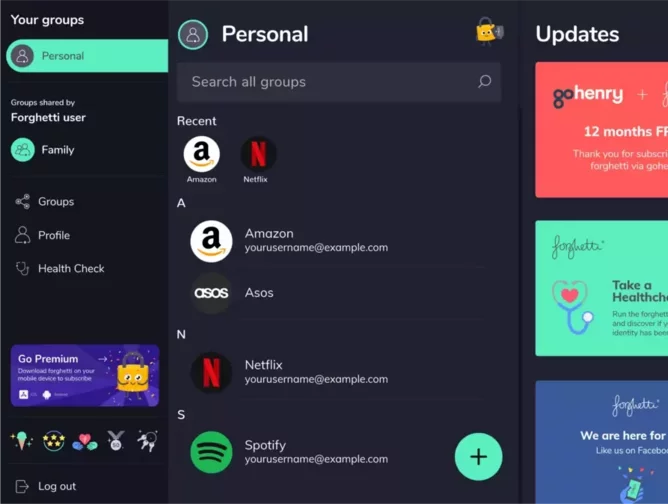Click the email under Netflix entry
This screenshot has width=668, height=504.
point(316,379)
